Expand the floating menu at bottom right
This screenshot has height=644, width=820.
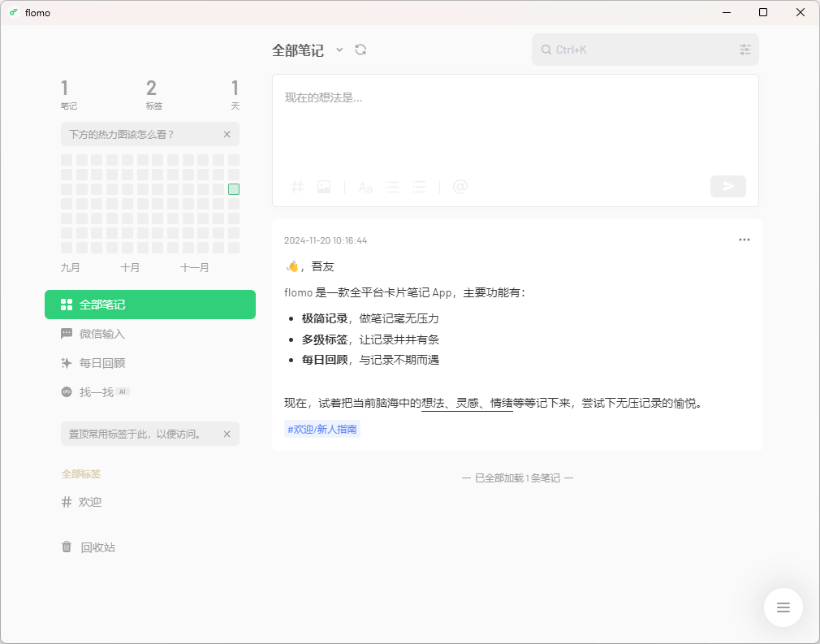(x=783, y=607)
